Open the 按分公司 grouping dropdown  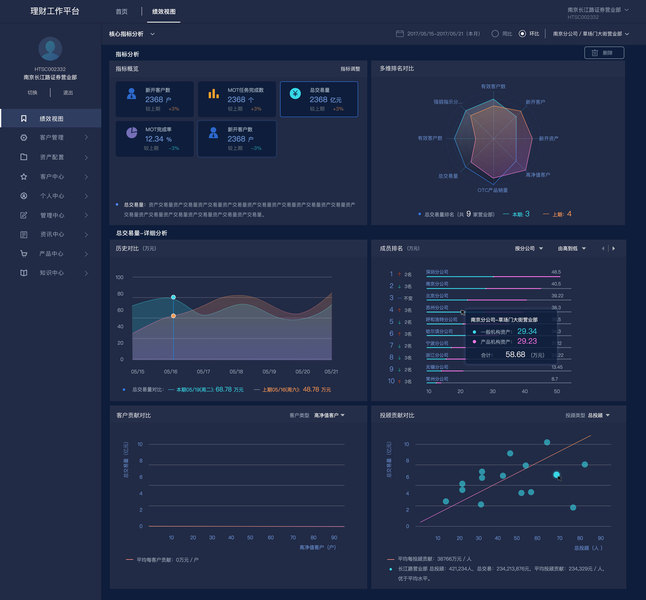pyautogui.click(x=529, y=248)
